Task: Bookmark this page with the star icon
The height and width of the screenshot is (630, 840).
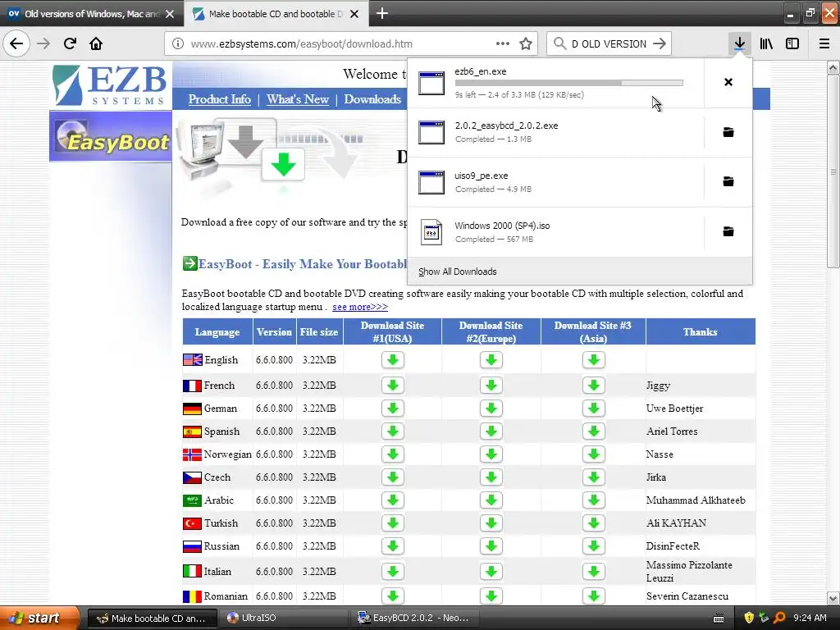Action: tap(526, 44)
